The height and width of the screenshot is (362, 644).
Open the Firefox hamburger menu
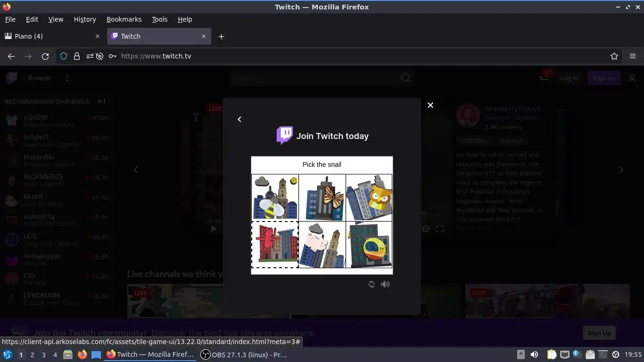tap(633, 56)
